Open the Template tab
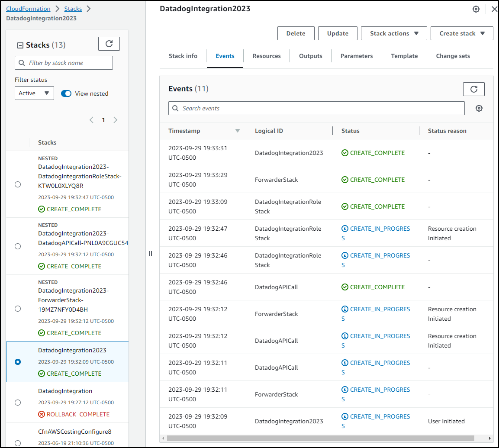The height and width of the screenshot is (448, 499). pos(405,56)
